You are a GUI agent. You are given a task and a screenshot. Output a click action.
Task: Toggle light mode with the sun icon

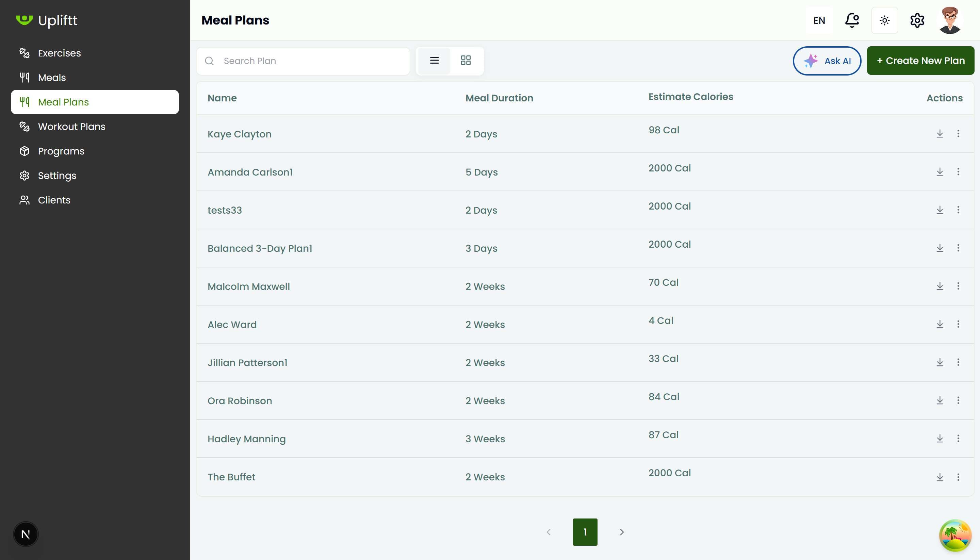point(884,20)
